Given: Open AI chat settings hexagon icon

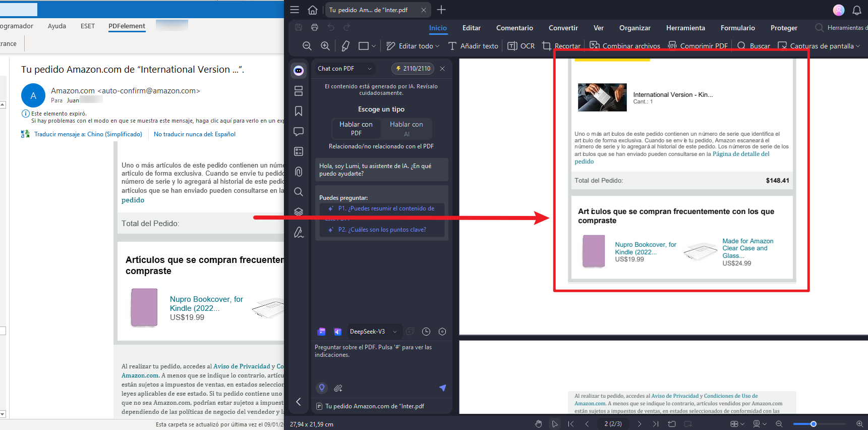Looking at the screenshot, I should [442, 332].
